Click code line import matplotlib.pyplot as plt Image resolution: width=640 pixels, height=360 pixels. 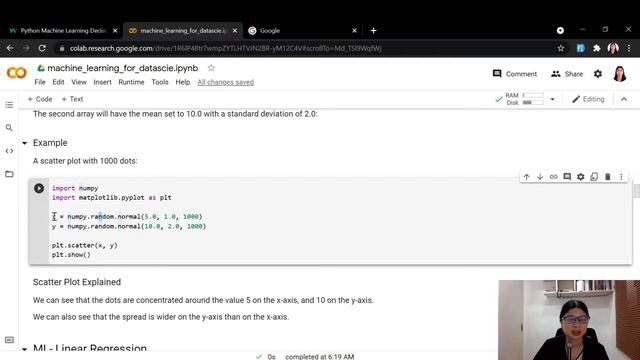coord(111,198)
